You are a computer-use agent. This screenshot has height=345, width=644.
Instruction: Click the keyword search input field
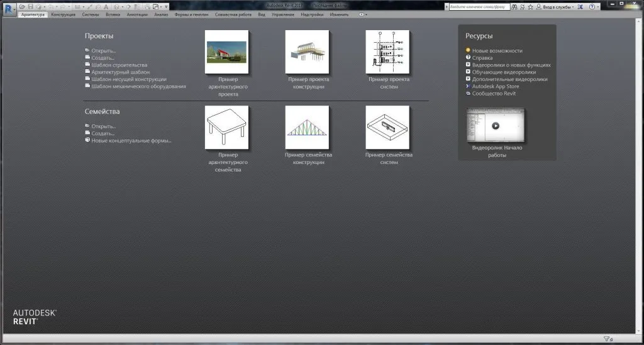click(x=479, y=7)
